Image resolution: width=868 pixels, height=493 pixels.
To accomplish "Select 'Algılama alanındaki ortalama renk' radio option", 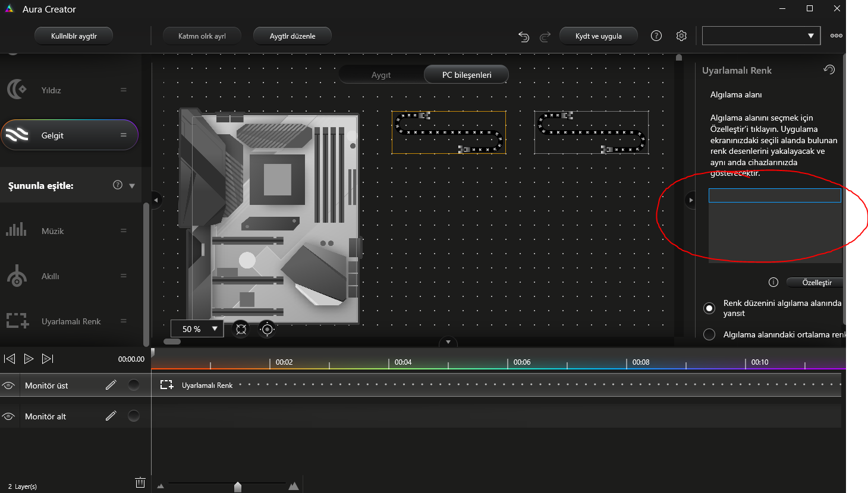I will 709,334.
